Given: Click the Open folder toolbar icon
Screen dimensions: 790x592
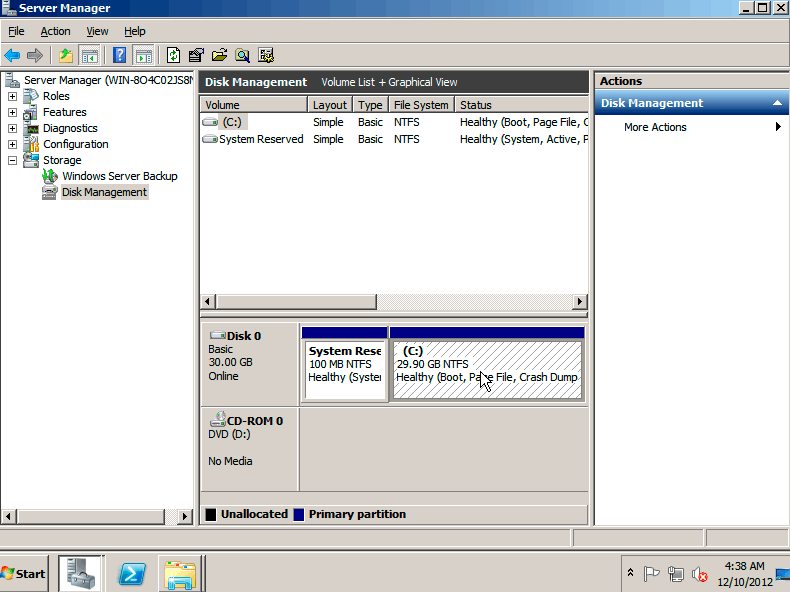Looking at the screenshot, I should click(x=219, y=55).
